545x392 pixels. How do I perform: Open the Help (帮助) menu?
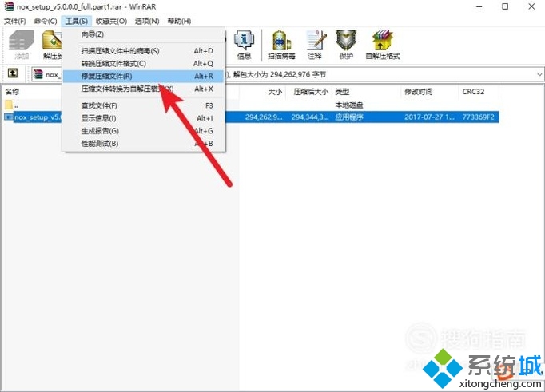coord(179,22)
